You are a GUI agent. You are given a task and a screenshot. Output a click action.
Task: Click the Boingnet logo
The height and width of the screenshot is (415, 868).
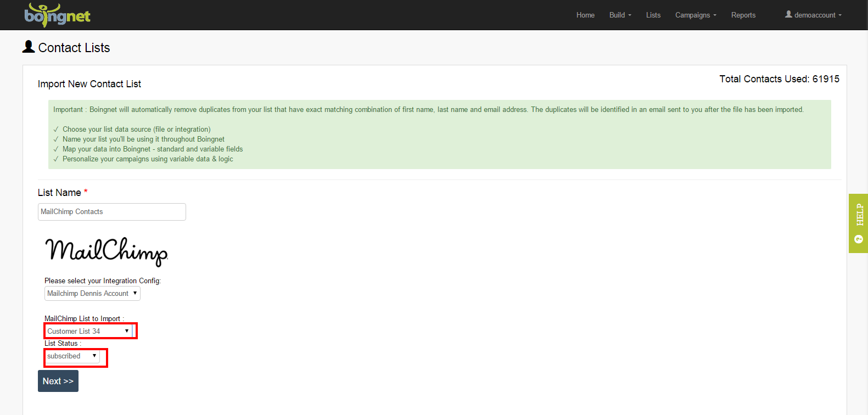click(x=57, y=15)
